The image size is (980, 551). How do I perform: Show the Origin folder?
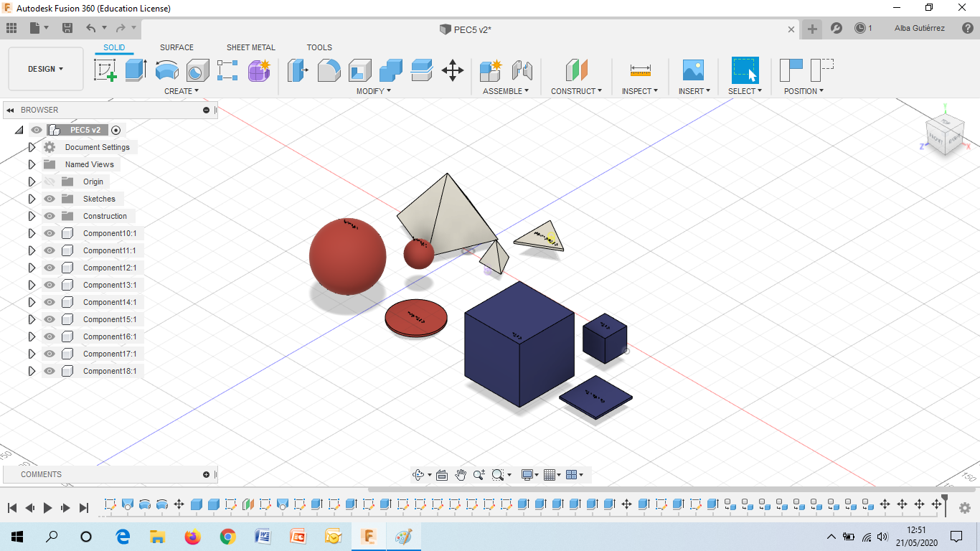point(50,182)
